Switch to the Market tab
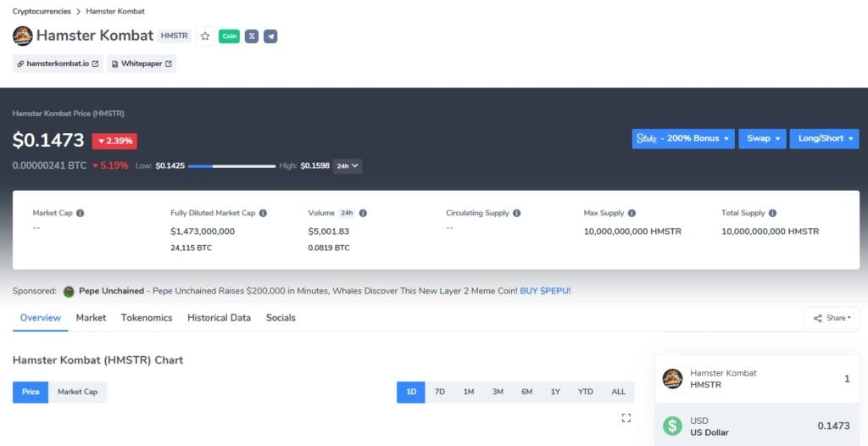Screen dimensions: 868x446 tap(91, 318)
